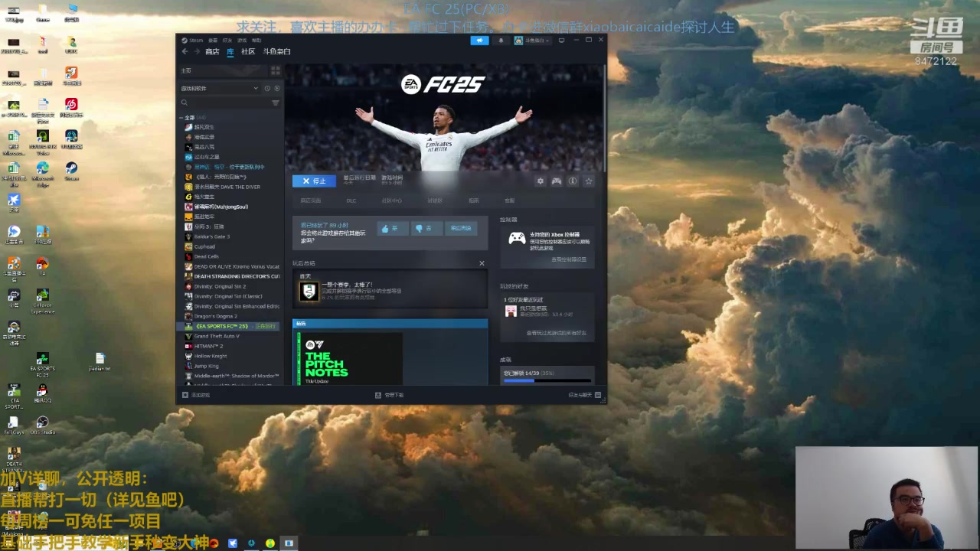Click the recent activity clock filter icon
The height and width of the screenshot is (551, 980).
pos(267,88)
